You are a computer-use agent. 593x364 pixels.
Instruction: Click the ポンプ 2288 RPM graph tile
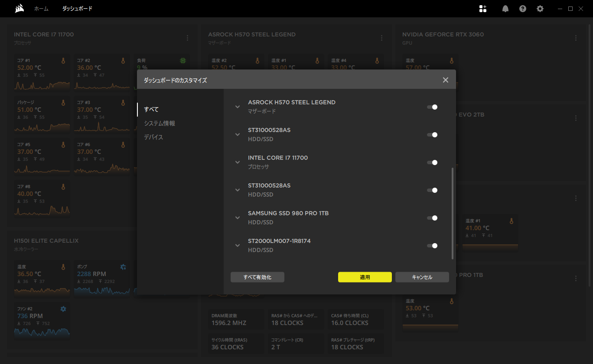point(102,279)
